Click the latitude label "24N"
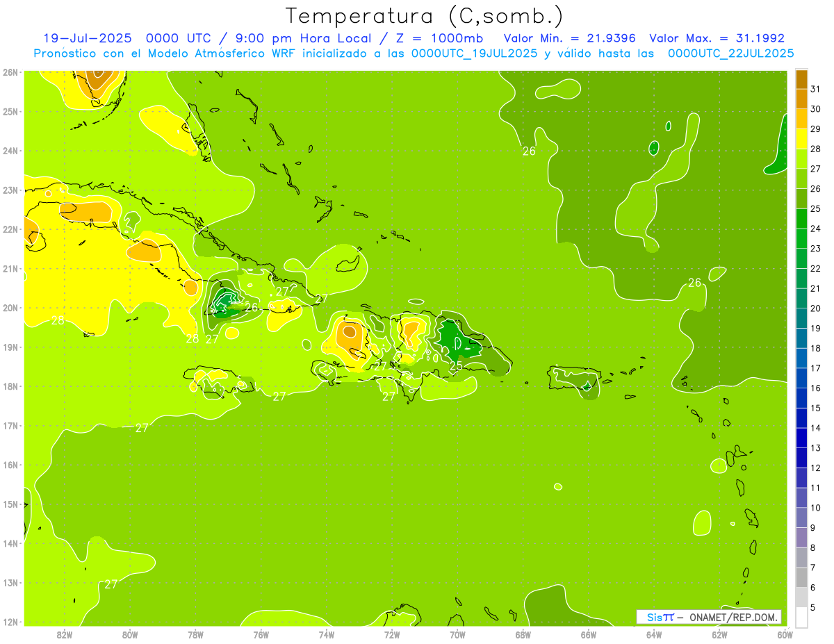834x644 pixels. [10, 151]
